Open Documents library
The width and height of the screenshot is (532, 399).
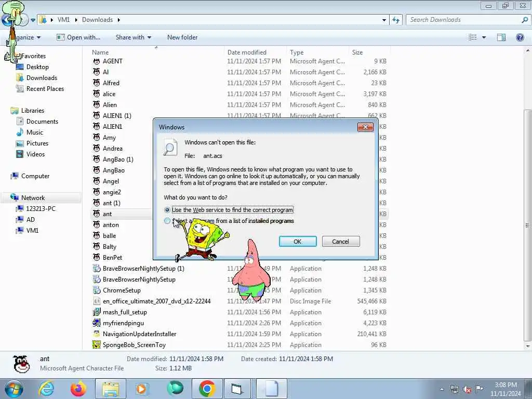42,122
